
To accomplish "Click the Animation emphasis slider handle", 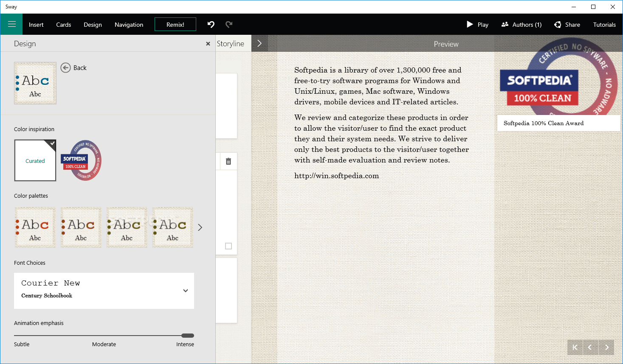I will coord(188,336).
